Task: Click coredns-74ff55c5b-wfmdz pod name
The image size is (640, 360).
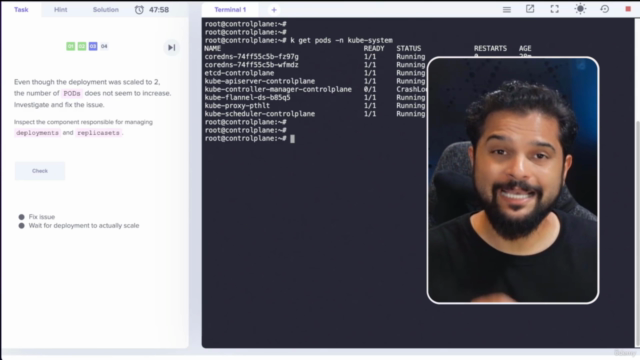Action: [x=251, y=65]
